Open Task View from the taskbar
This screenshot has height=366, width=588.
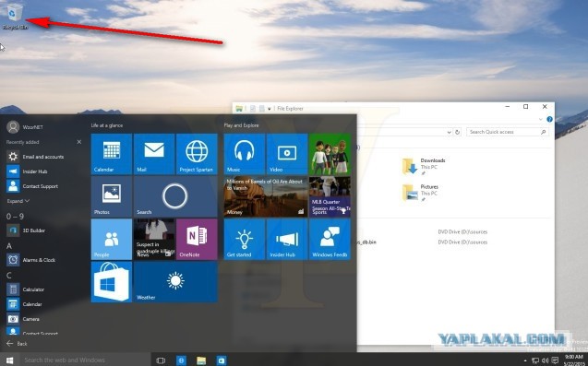[161, 360]
